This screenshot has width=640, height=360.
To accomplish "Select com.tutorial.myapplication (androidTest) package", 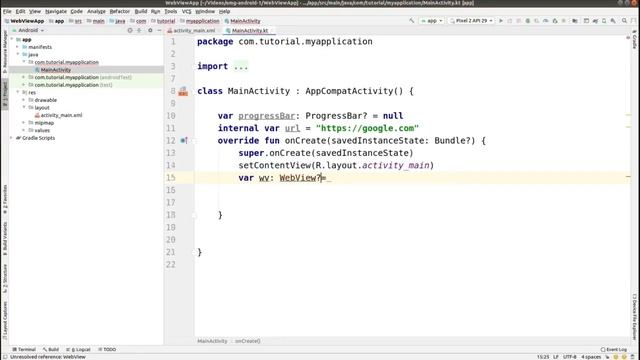I will 83,77.
